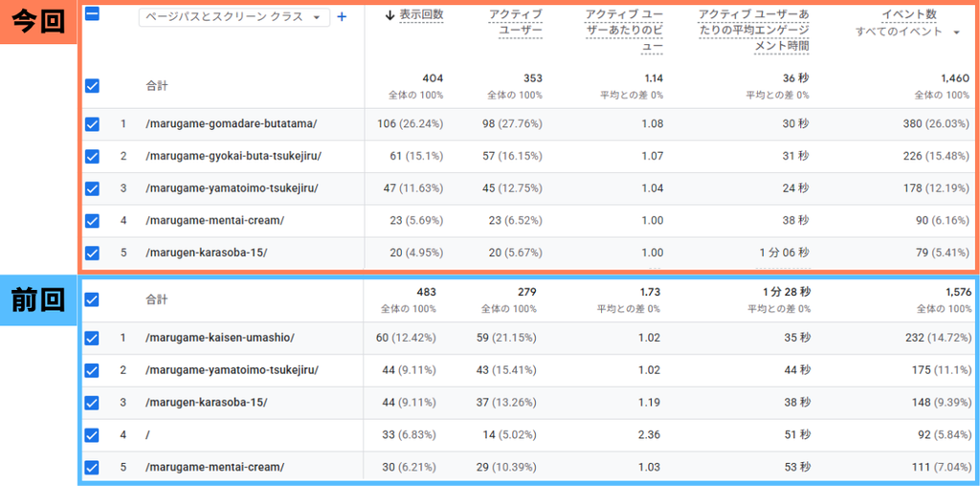The height and width of the screenshot is (486, 980).
Task: Select the 57 (16.15%) active users cell
Action: [x=512, y=156]
